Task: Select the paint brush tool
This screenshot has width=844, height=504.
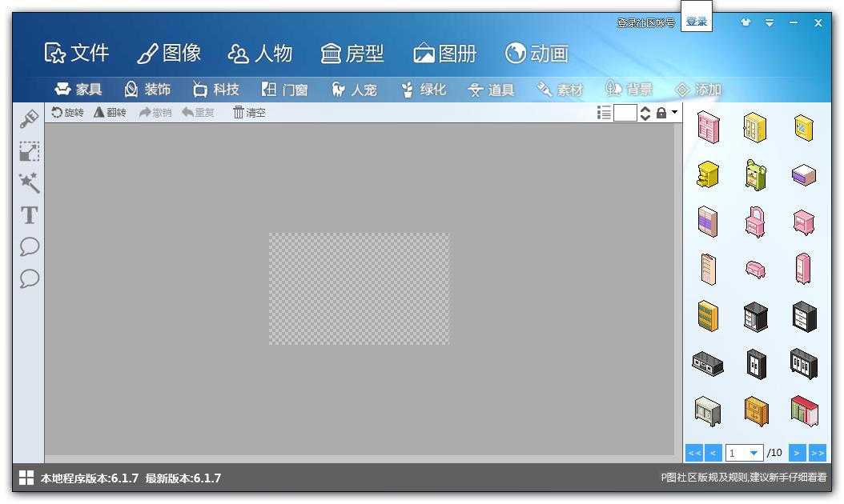Action: (29, 118)
